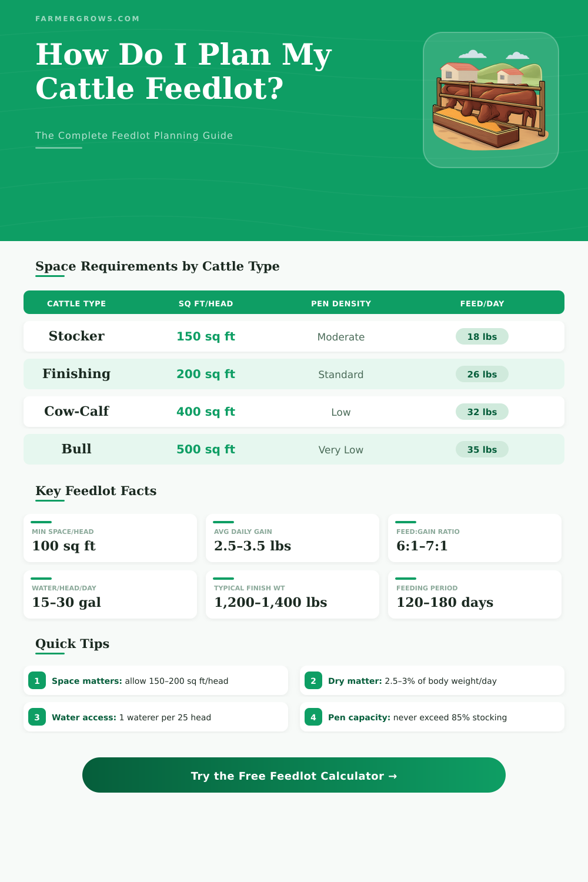
Task: Select the Bull row in the table
Action: pyautogui.click(x=294, y=449)
